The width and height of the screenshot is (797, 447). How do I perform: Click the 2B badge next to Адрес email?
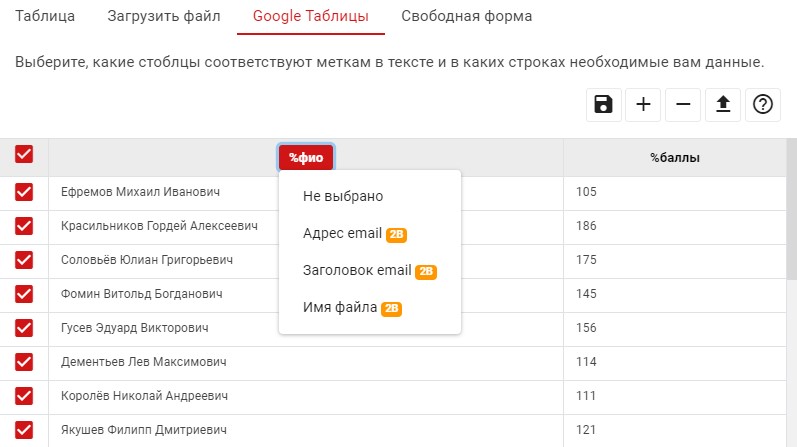pos(396,234)
